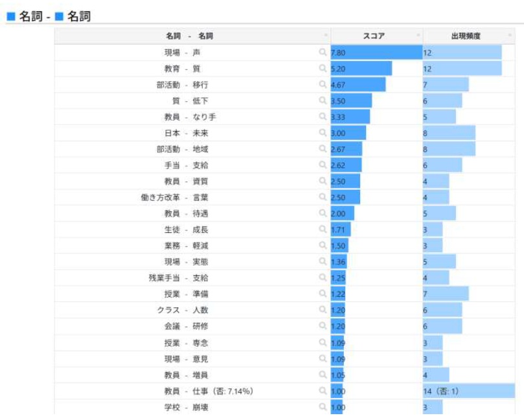Open the 出現頻度 column dropdown arrow
524x420 pixels.
[x=510, y=35]
